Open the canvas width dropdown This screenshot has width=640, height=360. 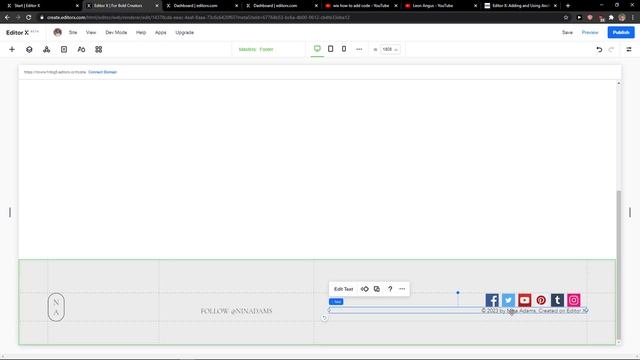(x=390, y=49)
